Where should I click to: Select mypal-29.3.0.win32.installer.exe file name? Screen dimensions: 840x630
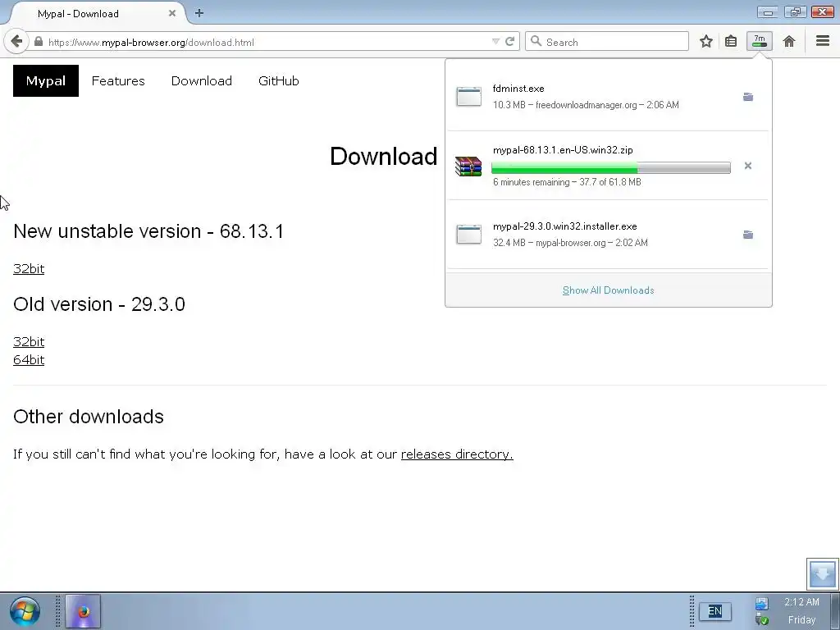(564, 226)
